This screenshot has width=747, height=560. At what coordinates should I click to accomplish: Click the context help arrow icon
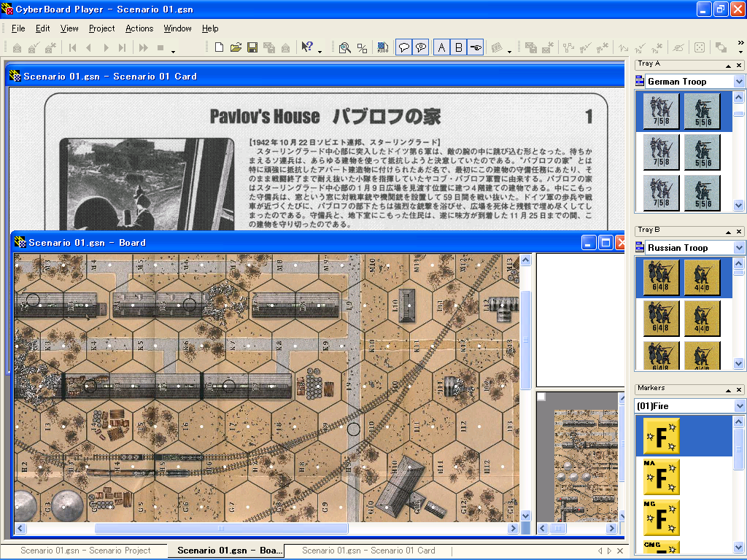tap(308, 48)
